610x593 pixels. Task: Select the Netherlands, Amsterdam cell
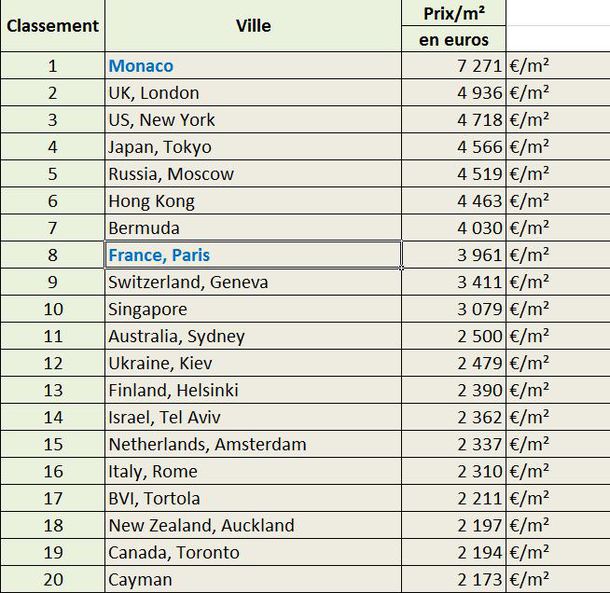253,444
